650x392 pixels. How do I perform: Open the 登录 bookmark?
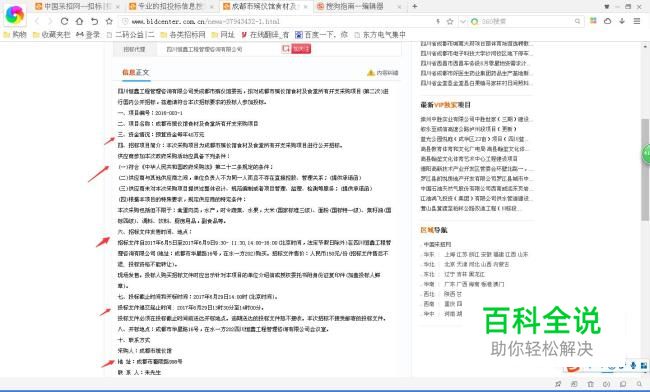[88, 35]
